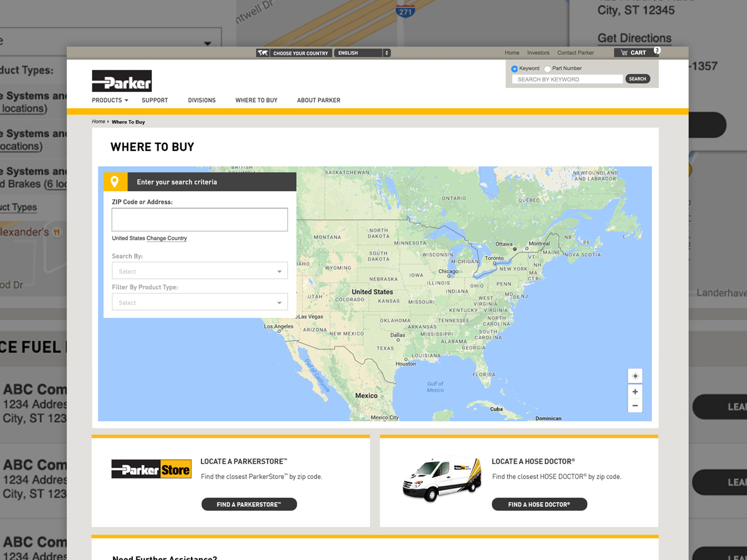This screenshot has height=560, width=747.
Task: Click the ParkerStore logo
Action: [x=150, y=469]
